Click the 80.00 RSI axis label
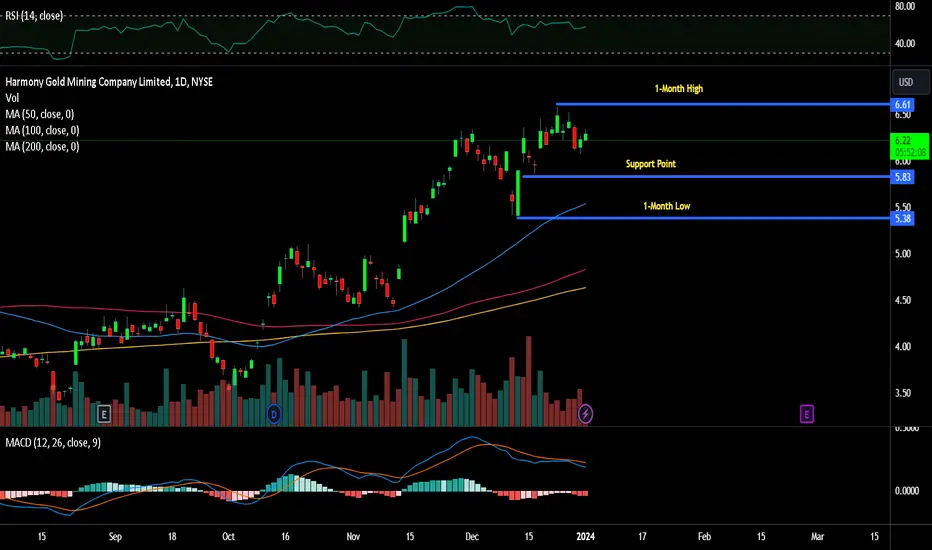Viewport: 932px width, 550px height. click(905, 7)
